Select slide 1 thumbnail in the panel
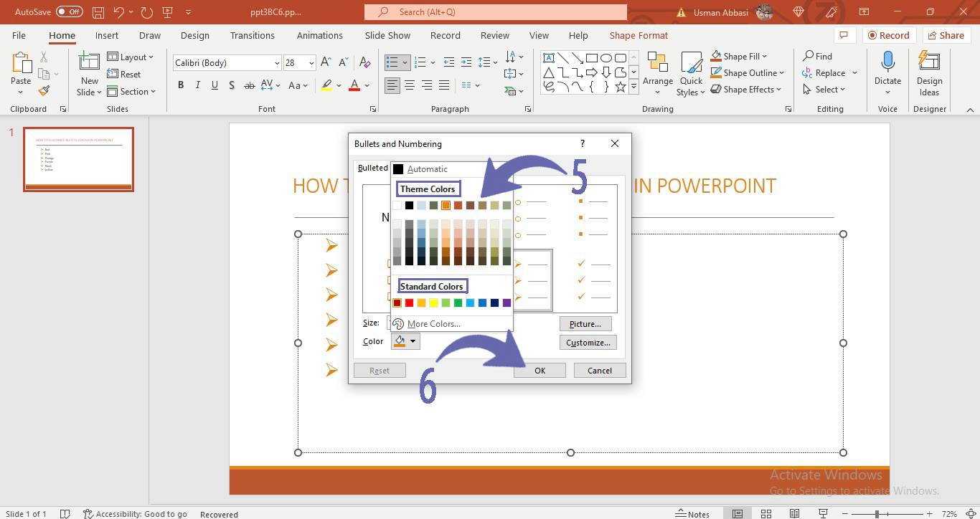 tap(78, 159)
